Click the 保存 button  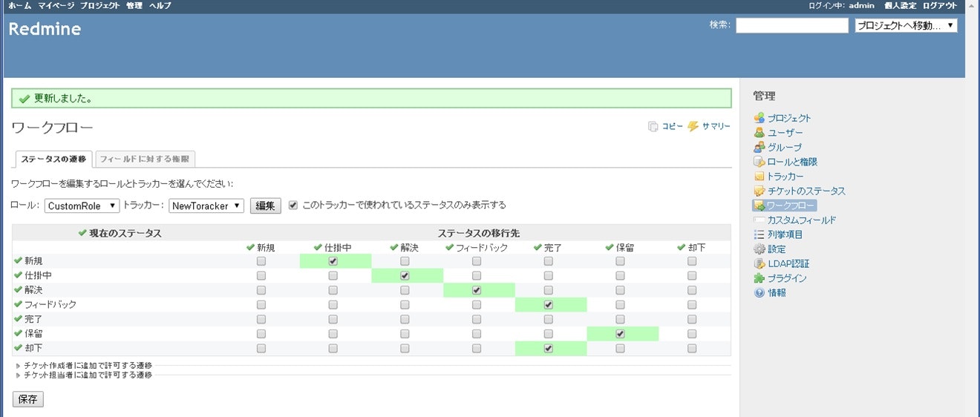(x=28, y=399)
